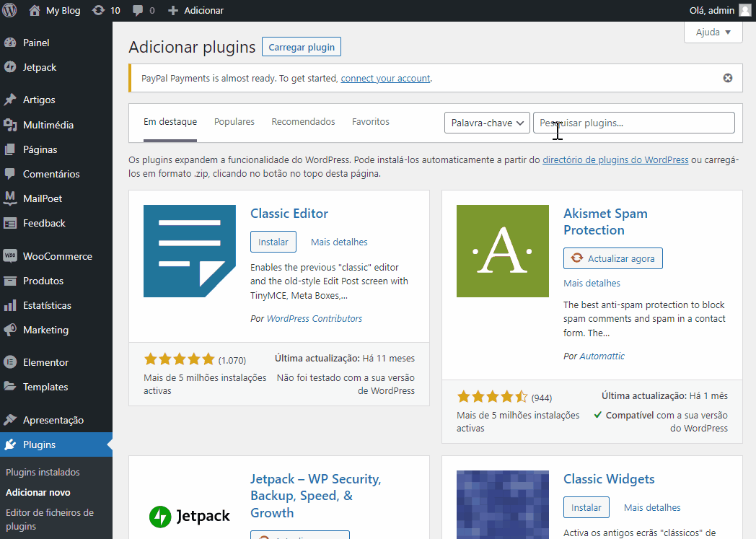Click the Marketing megaphone icon
Image resolution: width=756 pixels, height=539 pixels.
[10, 330]
